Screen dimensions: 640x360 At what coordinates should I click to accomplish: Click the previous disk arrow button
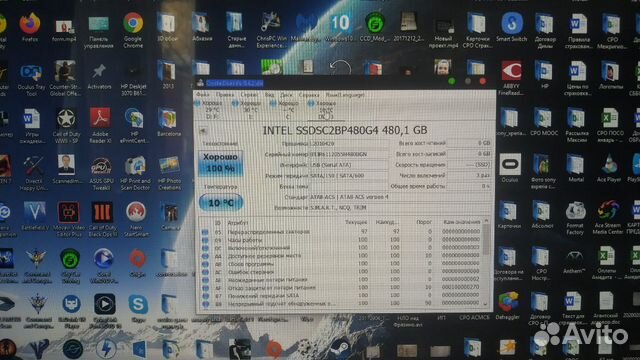(203, 131)
